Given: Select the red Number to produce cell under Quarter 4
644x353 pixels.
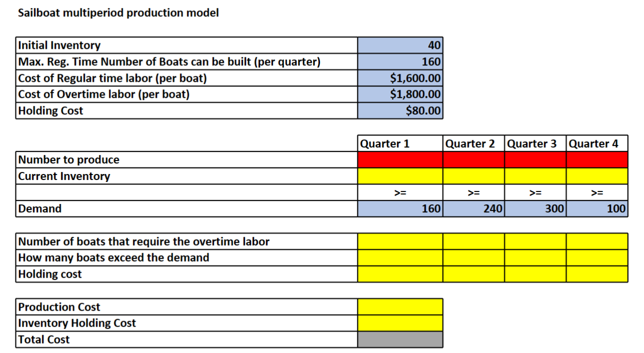Looking at the screenshot, I should [597, 159].
